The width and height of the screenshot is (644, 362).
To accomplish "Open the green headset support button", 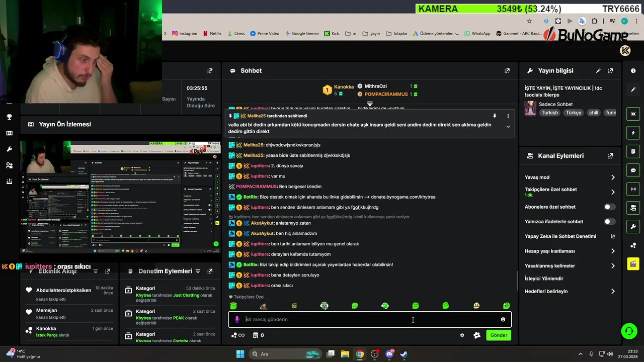I will tap(629, 331).
